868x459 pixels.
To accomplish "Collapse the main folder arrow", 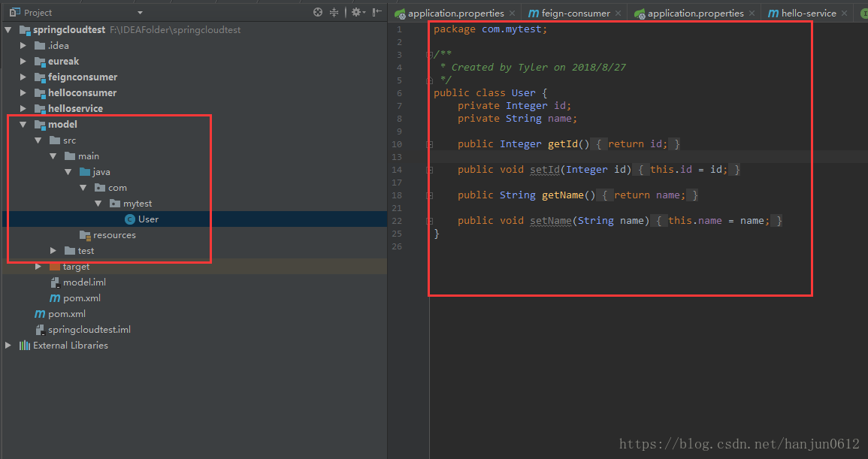I will 53,156.
